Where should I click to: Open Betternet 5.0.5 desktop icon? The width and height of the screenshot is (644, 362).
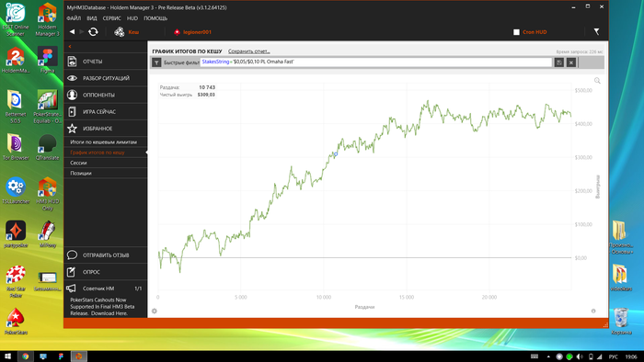(x=16, y=107)
